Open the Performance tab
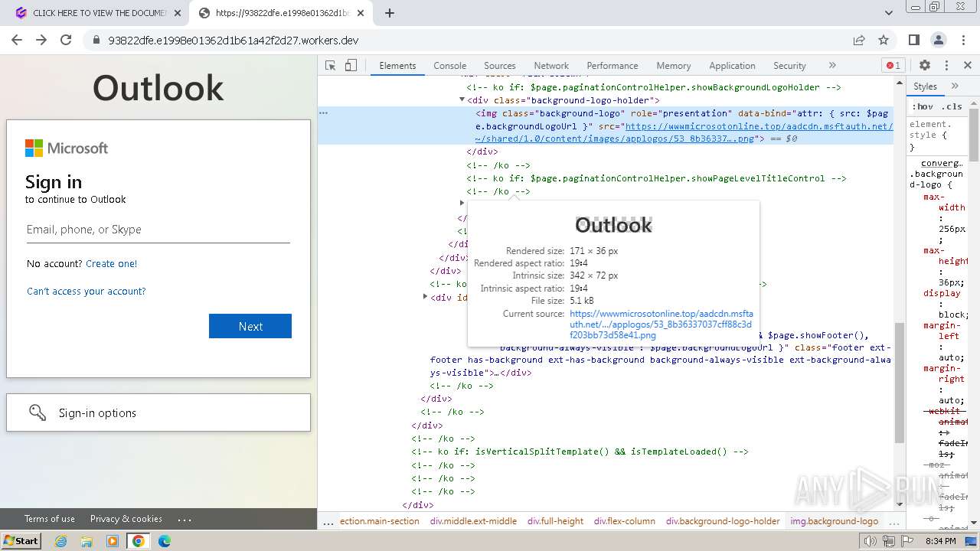Screen dimensions: 980x551 pyautogui.click(x=612, y=66)
